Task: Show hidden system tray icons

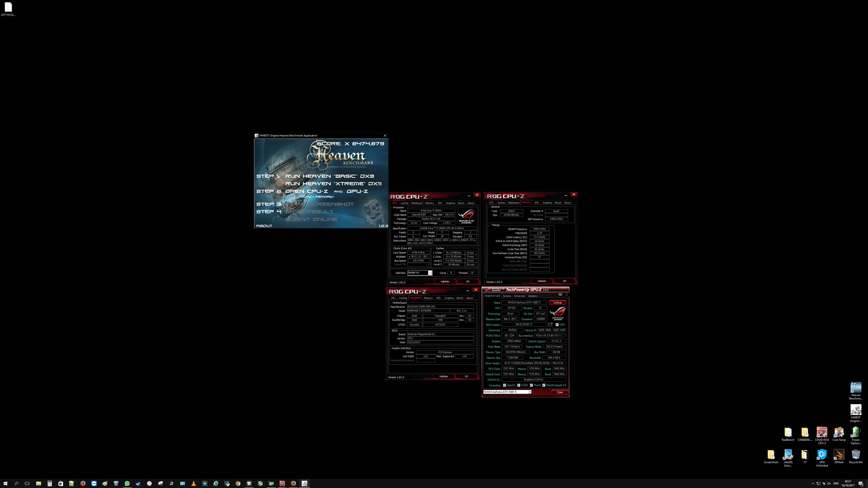Action: pyautogui.click(x=813, y=484)
